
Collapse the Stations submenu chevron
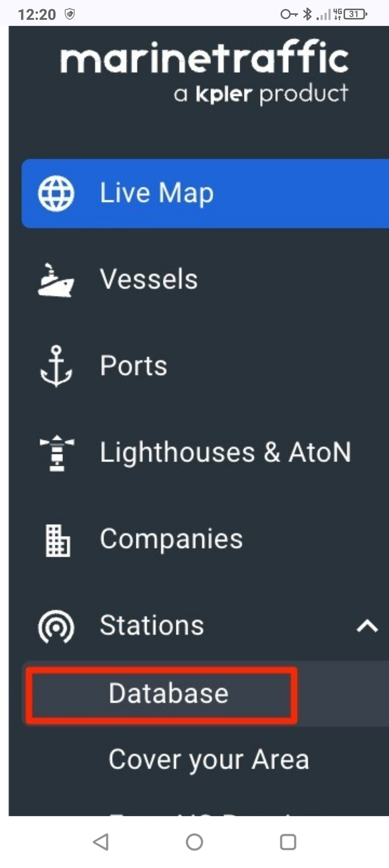(367, 626)
